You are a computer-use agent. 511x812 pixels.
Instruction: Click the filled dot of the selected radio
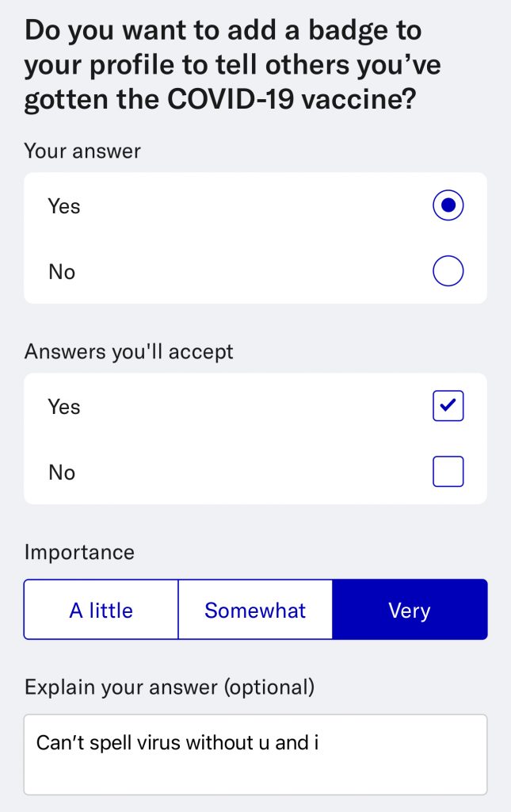(448, 206)
